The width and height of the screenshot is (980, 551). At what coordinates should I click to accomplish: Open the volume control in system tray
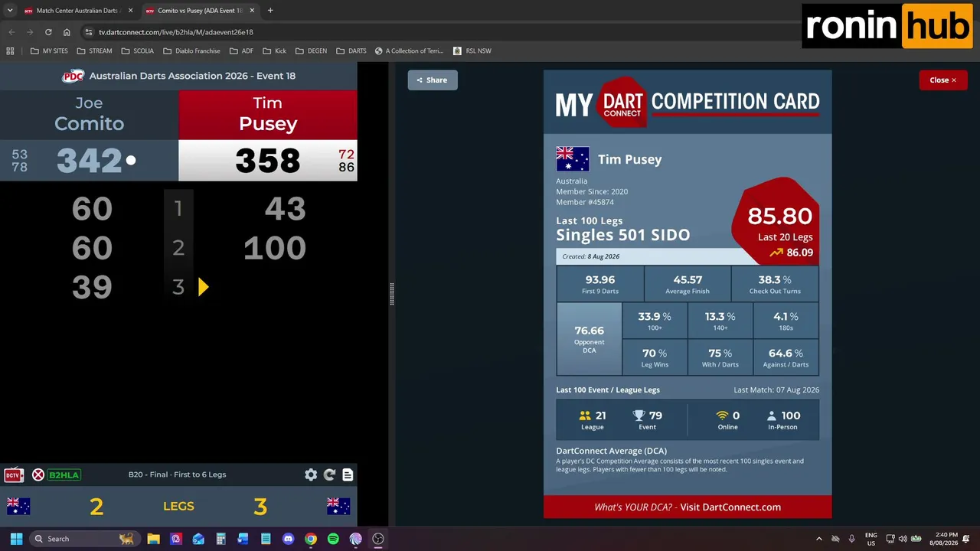[x=903, y=539]
